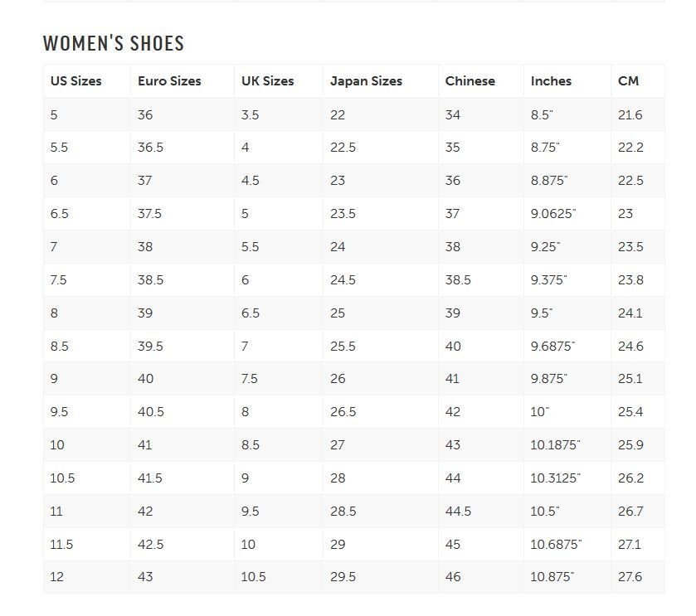Click Japan size 23.5 cell

381,213
